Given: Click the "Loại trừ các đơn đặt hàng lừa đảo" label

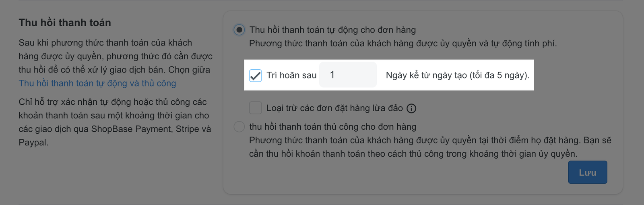Looking at the screenshot, I should [x=334, y=108].
